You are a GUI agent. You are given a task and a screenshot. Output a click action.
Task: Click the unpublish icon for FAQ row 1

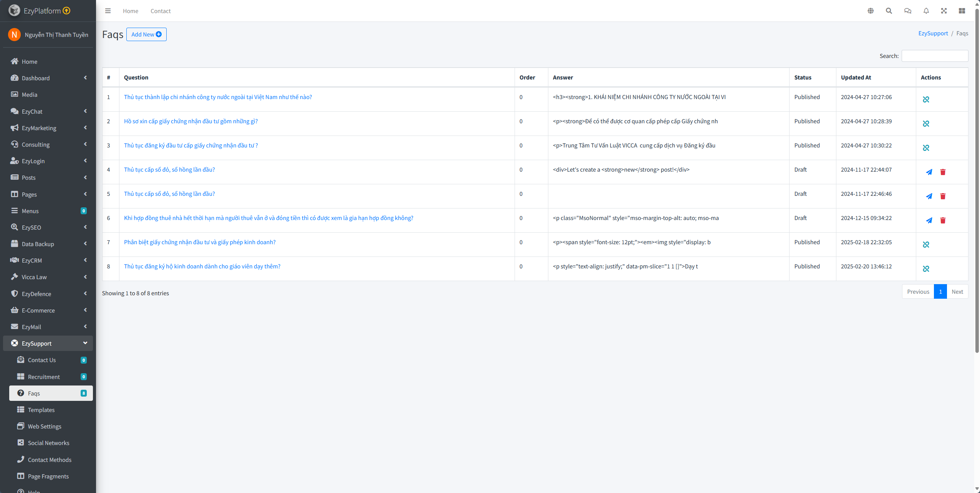pyautogui.click(x=926, y=99)
